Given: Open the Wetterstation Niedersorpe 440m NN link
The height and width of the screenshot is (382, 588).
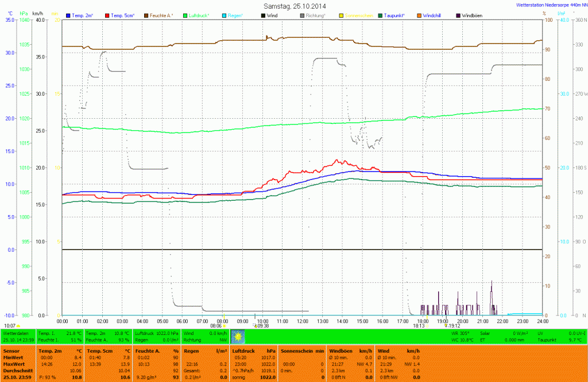Looking at the screenshot, I should (x=546, y=5).
